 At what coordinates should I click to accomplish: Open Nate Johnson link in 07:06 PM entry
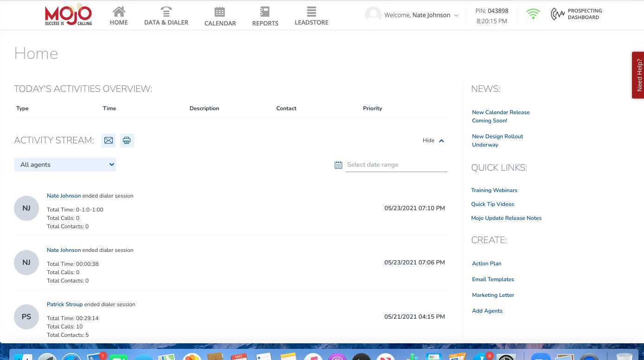pyautogui.click(x=64, y=250)
